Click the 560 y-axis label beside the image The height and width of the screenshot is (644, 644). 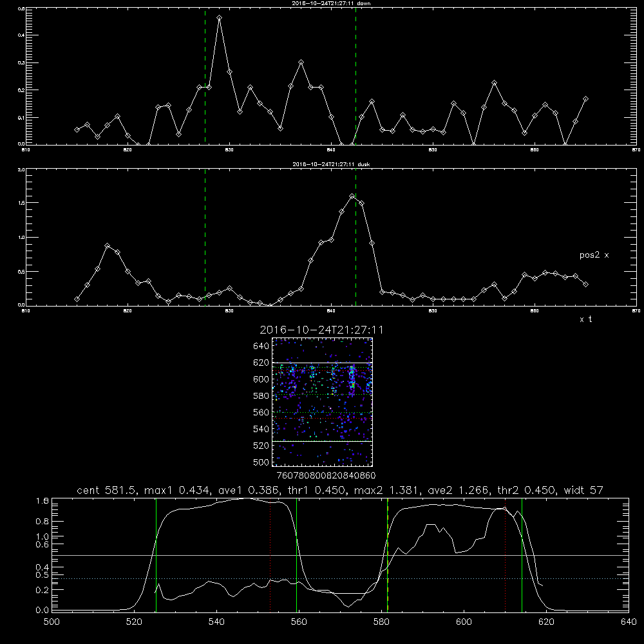click(x=261, y=412)
